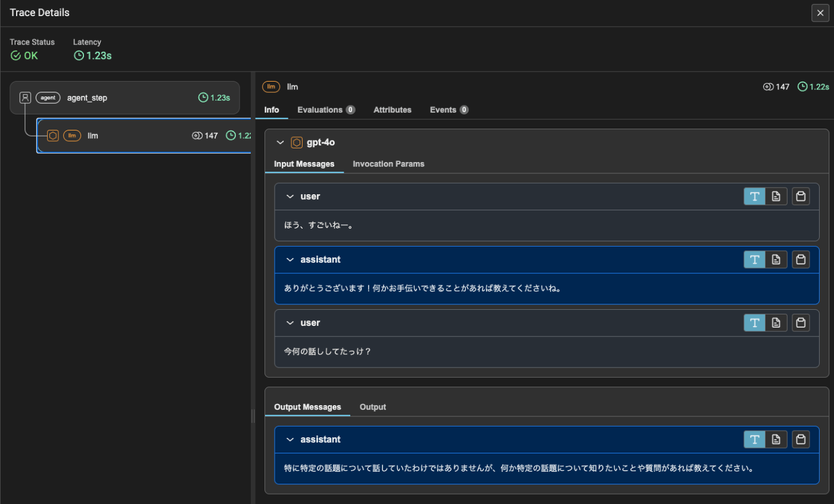Viewport: 834px width, 504px height.
Task: Click the OK trace status check icon
Action: point(15,55)
